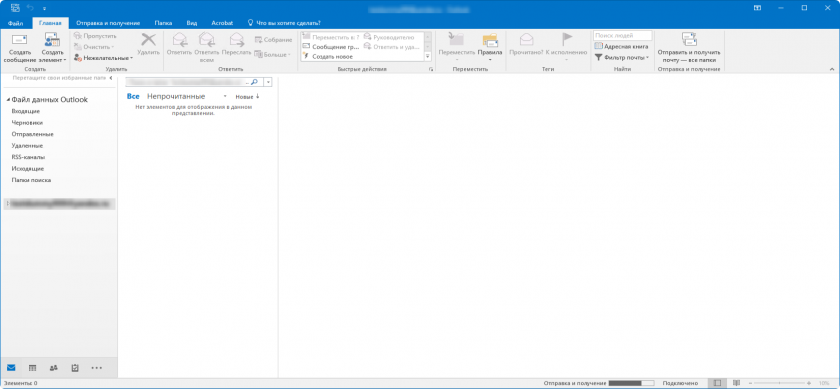Image resolution: width=840 pixels, height=389 pixels.
Task: Open the Address book (Адресная книга)
Action: (x=621, y=47)
